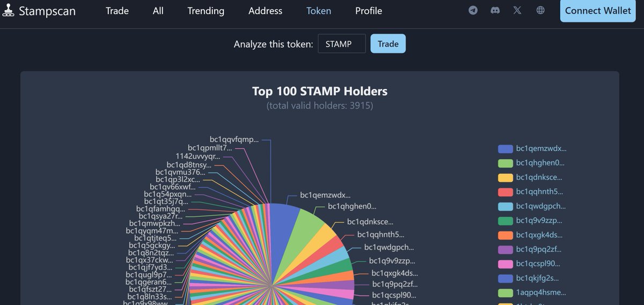Click the Connect Wallet button

click(598, 11)
